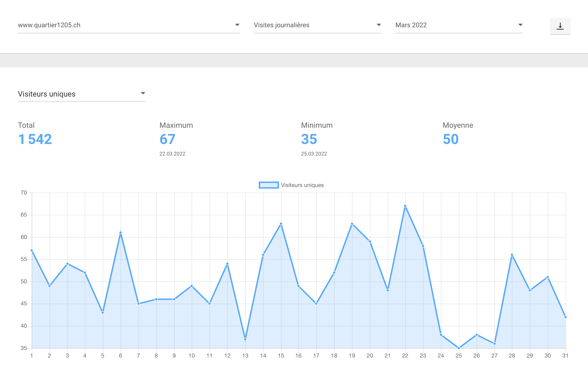The height and width of the screenshot is (373, 588).
Task: Click the y-axis label 70
Action: (x=24, y=193)
